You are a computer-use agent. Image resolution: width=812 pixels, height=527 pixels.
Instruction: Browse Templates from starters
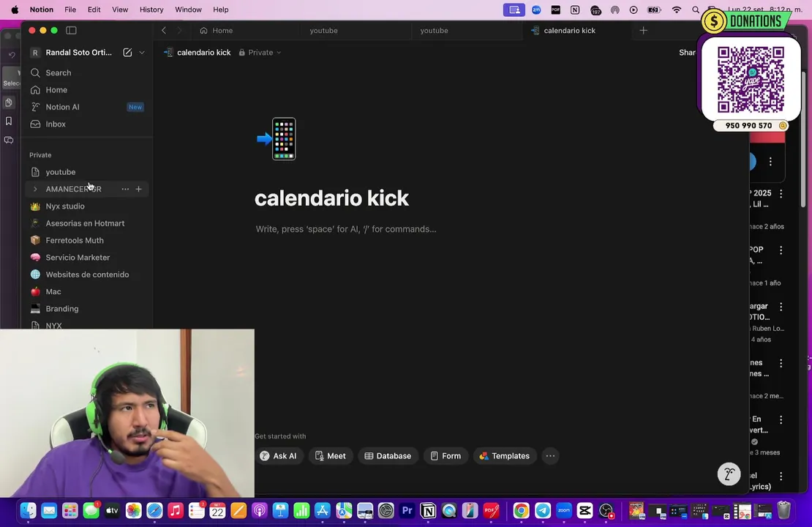pos(505,456)
